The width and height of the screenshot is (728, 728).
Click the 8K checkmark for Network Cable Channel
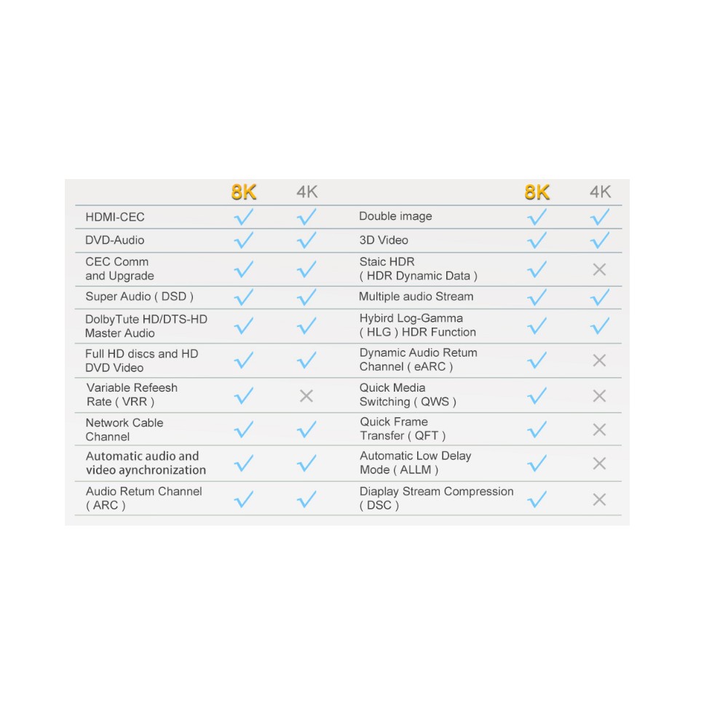coord(244,430)
